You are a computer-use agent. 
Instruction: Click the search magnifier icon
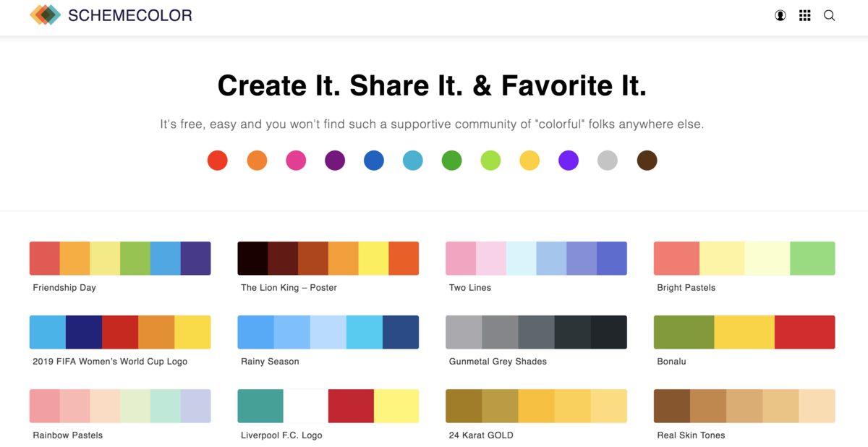pos(829,15)
